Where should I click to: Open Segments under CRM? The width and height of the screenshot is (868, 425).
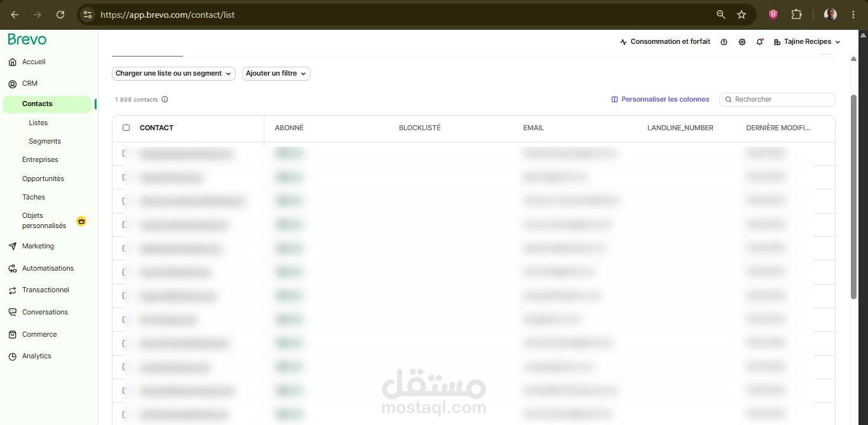tap(44, 141)
